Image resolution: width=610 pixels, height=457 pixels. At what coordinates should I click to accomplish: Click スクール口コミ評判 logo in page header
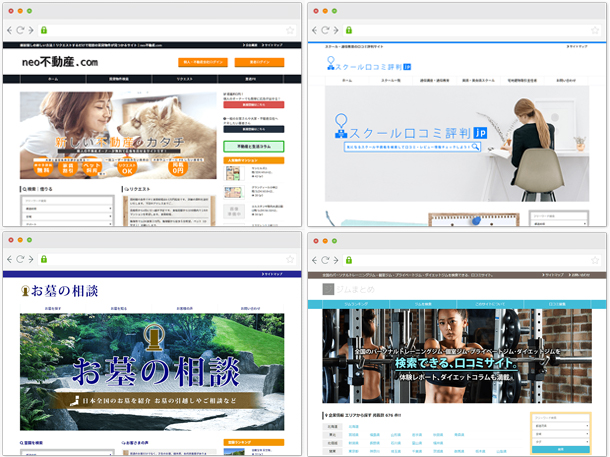[368, 64]
